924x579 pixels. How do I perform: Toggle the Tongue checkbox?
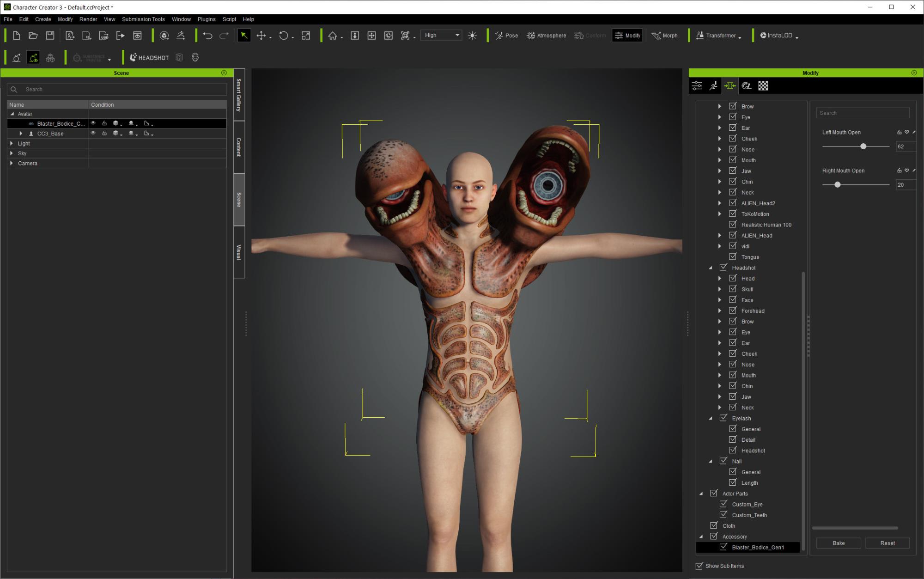733,256
